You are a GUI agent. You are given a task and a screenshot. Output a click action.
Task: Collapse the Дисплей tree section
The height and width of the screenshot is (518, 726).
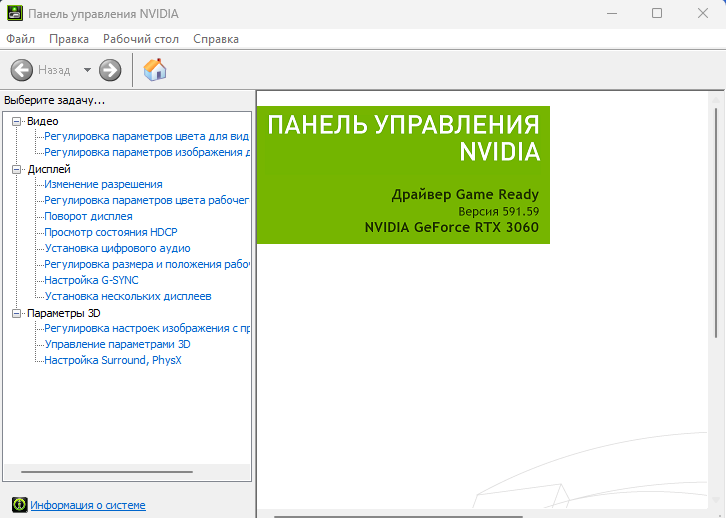point(16,169)
